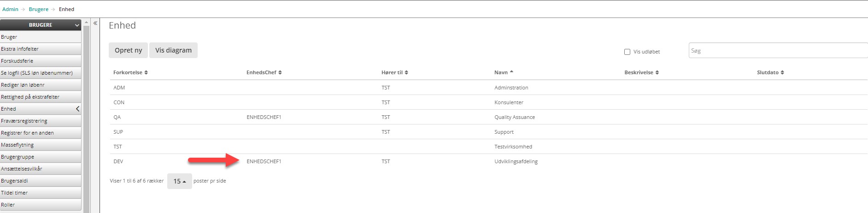The width and height of the screenshot is (868, 213).
Task: Click the sidebar vertical scrollbar
Action: click(86, 115)
